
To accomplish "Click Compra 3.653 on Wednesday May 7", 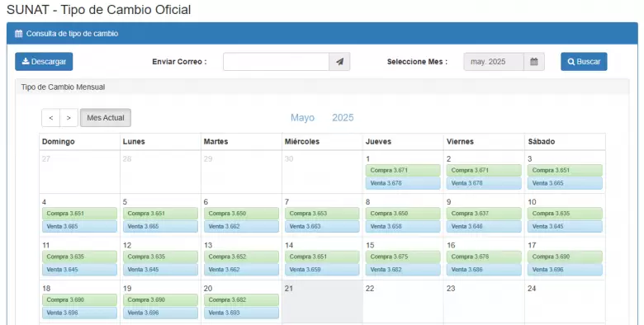I will coord(322,214).
